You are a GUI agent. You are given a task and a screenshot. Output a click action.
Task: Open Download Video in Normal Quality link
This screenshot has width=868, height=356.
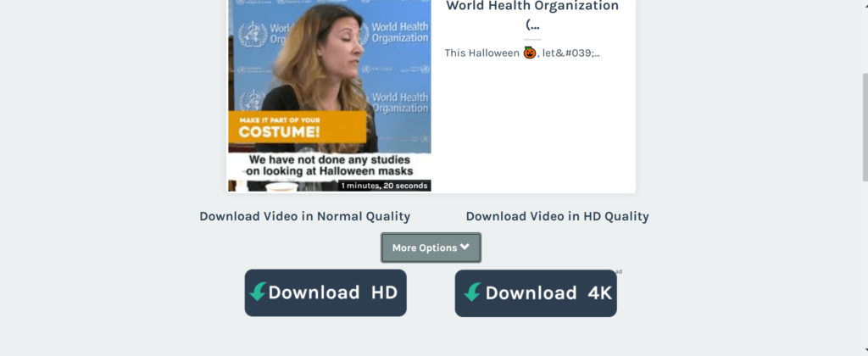click(x=305, y=216)
